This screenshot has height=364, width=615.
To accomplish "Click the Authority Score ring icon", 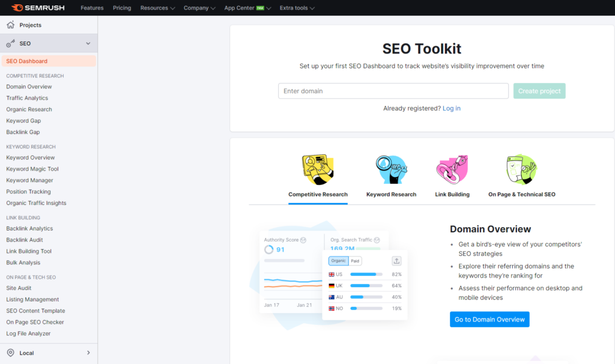I will tap(268, 249).
